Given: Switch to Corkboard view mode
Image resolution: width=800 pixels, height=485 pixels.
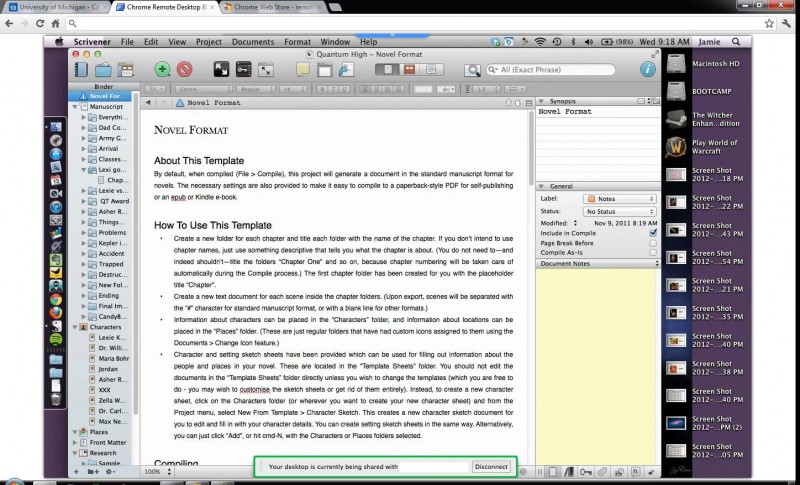Looking at the screenshot, I should (409, 69).
